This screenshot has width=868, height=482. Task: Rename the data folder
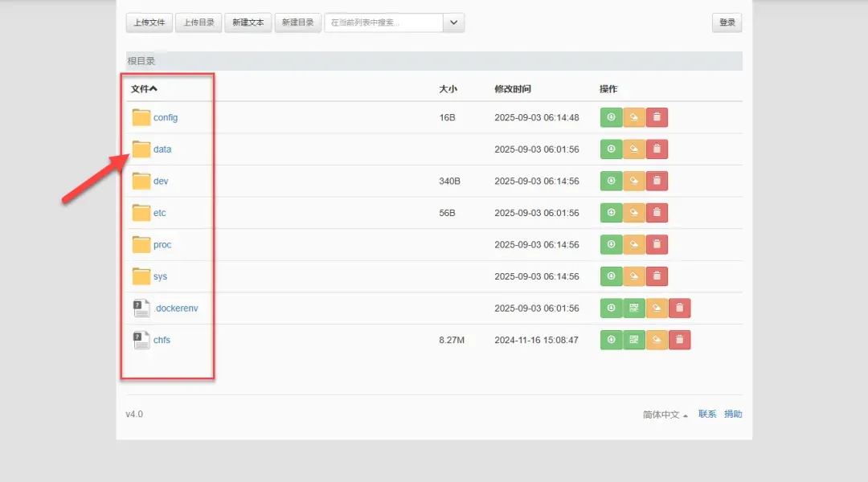coord(634,149)
